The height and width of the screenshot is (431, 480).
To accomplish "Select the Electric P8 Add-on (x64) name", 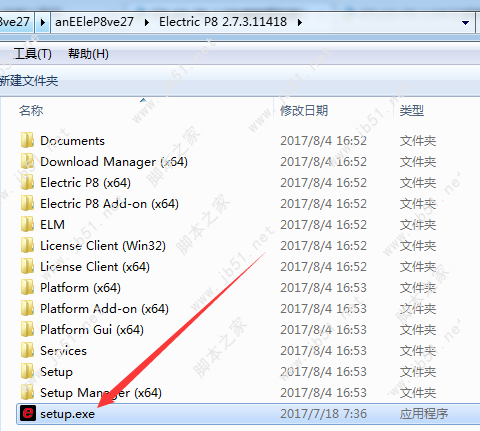I will click(x=110, y=204).
